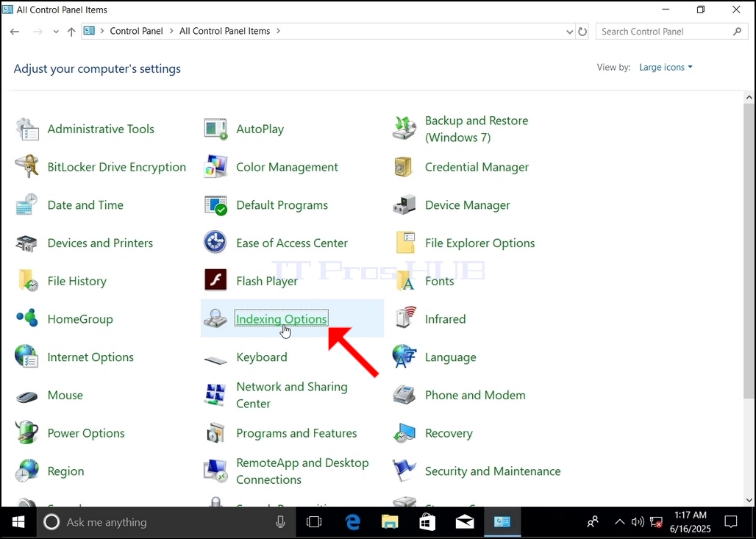Image resolution: width=756 pixels, height=539 pixels.
Task: Click the Credential Manager safe icon
Action: pos(404,167)
